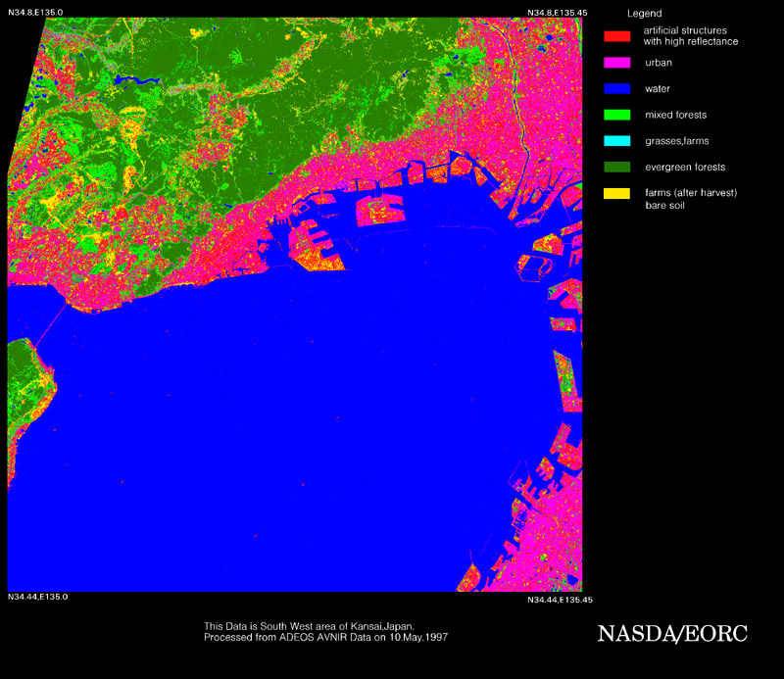Click the magenta urban legend swatch

tap(617, 63)
